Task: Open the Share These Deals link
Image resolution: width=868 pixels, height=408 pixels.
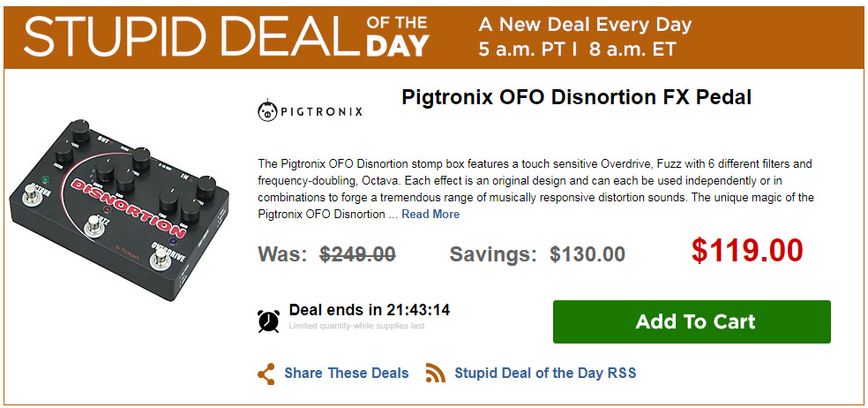Action: [x=346, y=374]
